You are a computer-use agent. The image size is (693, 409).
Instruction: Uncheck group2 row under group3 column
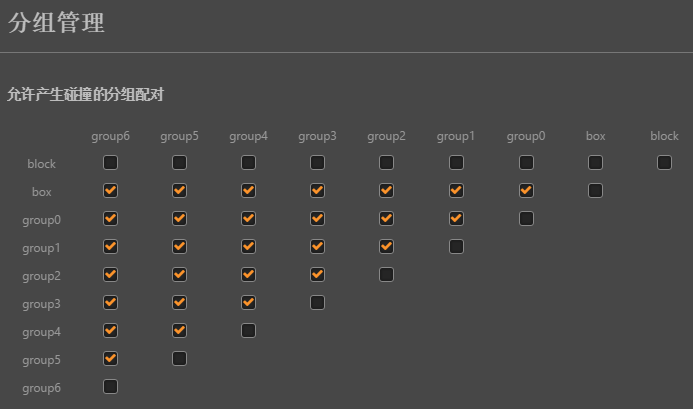(x=317, y=274)
